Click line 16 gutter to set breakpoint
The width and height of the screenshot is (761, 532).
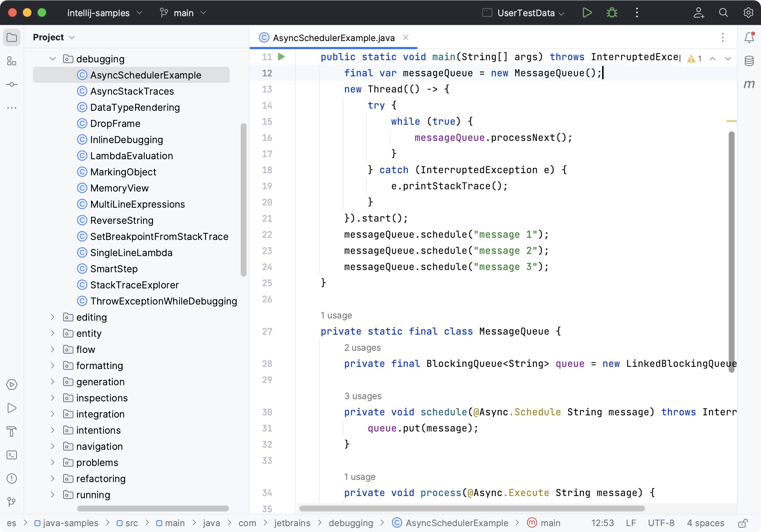pyautogui.click(x=267, y=137)
